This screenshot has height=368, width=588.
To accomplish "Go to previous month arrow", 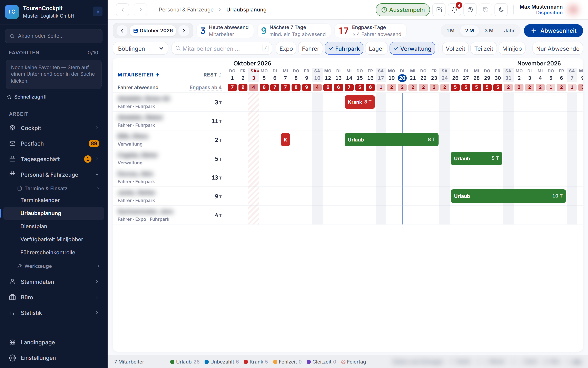I will click(122, 31).
